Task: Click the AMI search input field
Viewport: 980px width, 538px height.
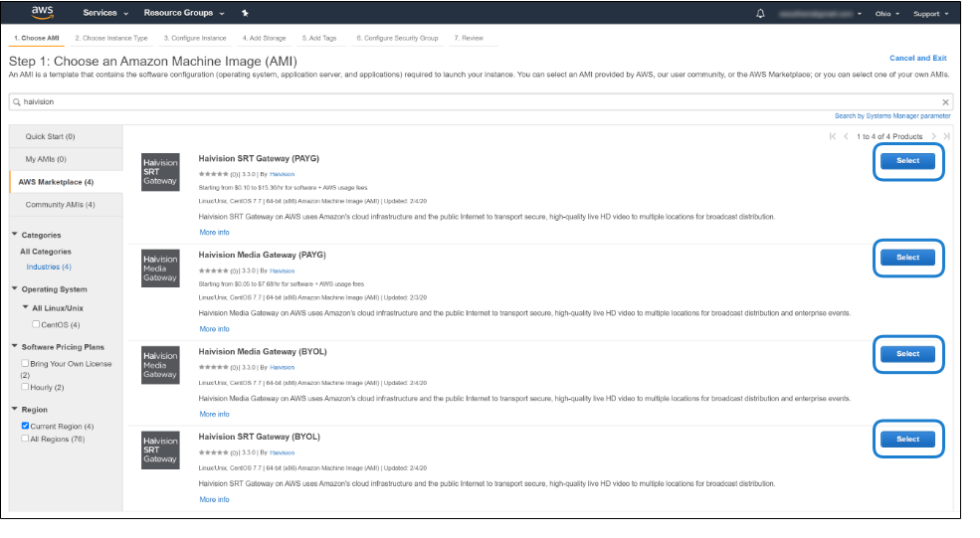Action: (x=478, y=101)
